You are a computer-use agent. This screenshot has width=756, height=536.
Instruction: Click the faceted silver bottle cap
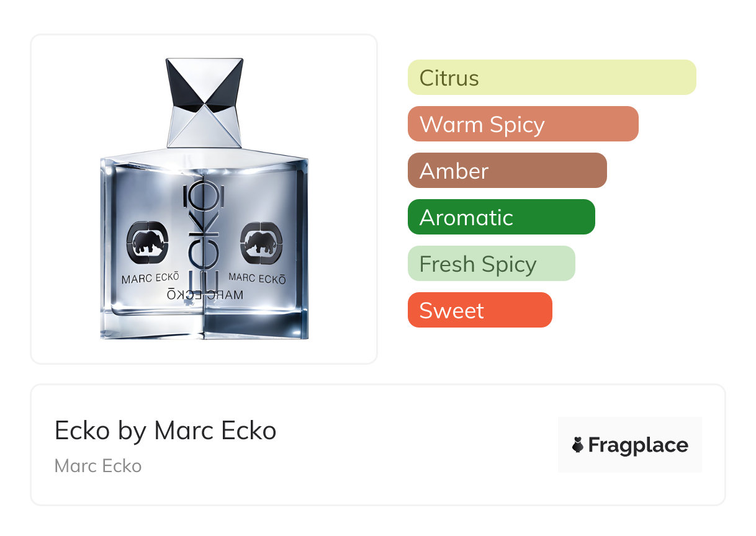pos(204,104)
